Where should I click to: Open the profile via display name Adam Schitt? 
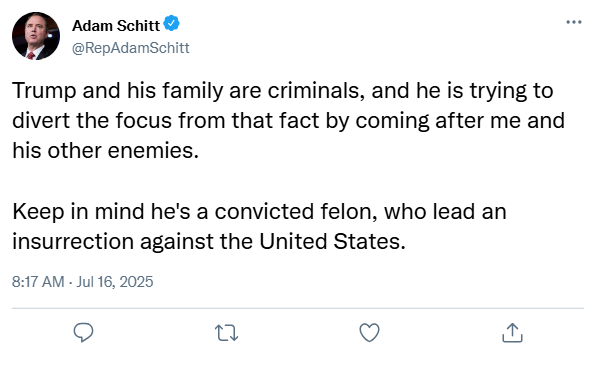(x=116, y=26)
